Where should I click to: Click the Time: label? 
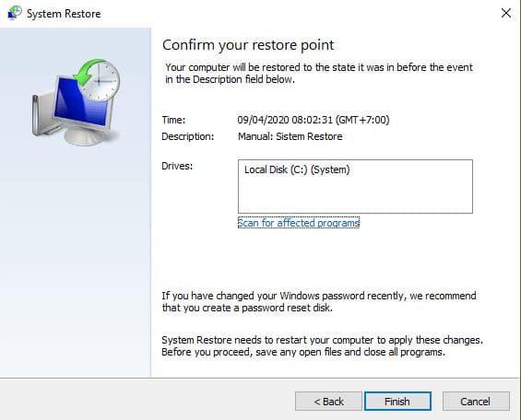[173, 120]
